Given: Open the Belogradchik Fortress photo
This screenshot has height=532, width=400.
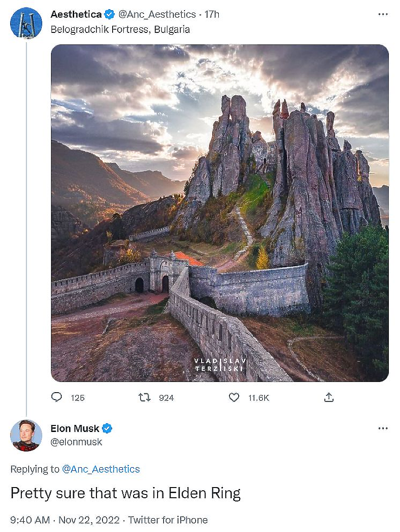Looking at the screenshot, I should (x=220, y=213).
